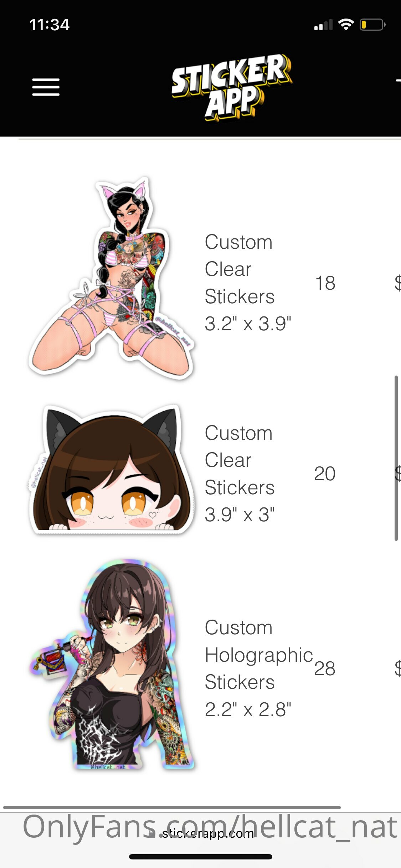
Task: Click the vertical scrollbar on the right
Action: click(396, 458)
